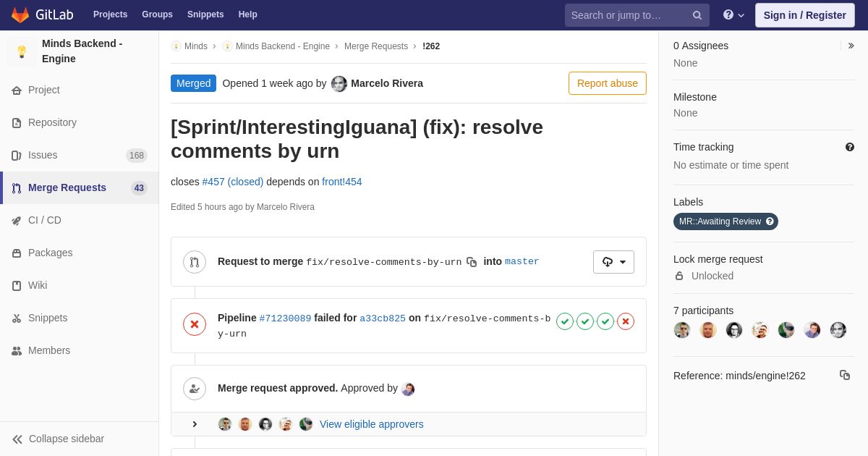Open the Groups menu
This screenshot has width=868, height=456.
coord(157,14)
